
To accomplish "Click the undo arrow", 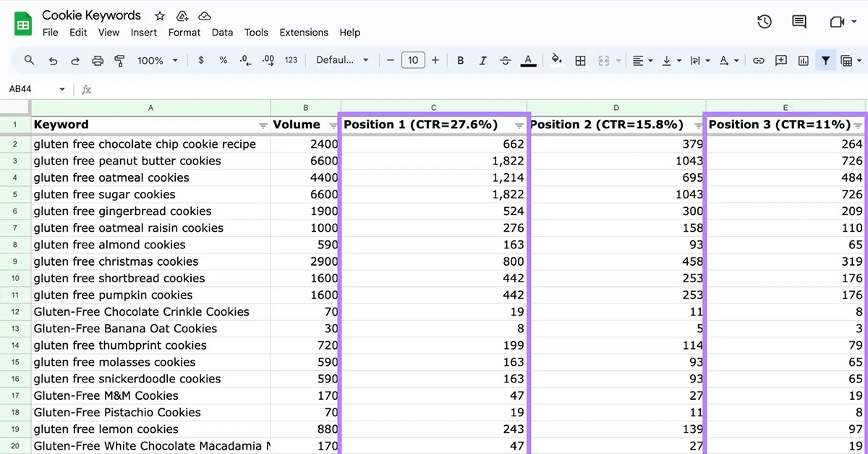I will (x=53, y=61).
